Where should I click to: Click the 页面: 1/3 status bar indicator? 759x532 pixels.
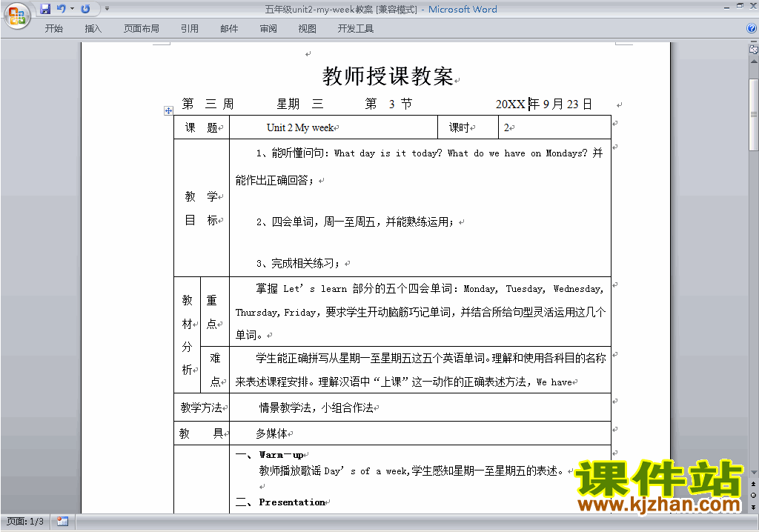[25, 522]
